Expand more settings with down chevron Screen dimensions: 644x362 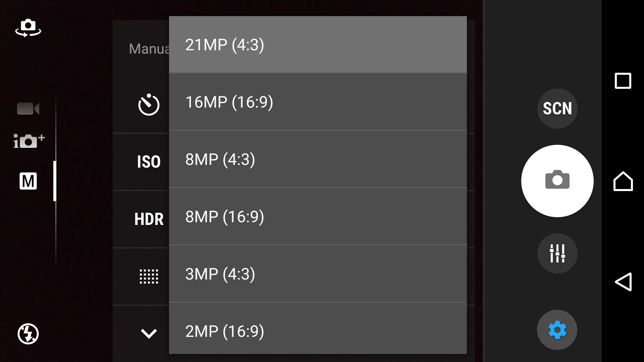pyautogui.click(x=149, y=333)
